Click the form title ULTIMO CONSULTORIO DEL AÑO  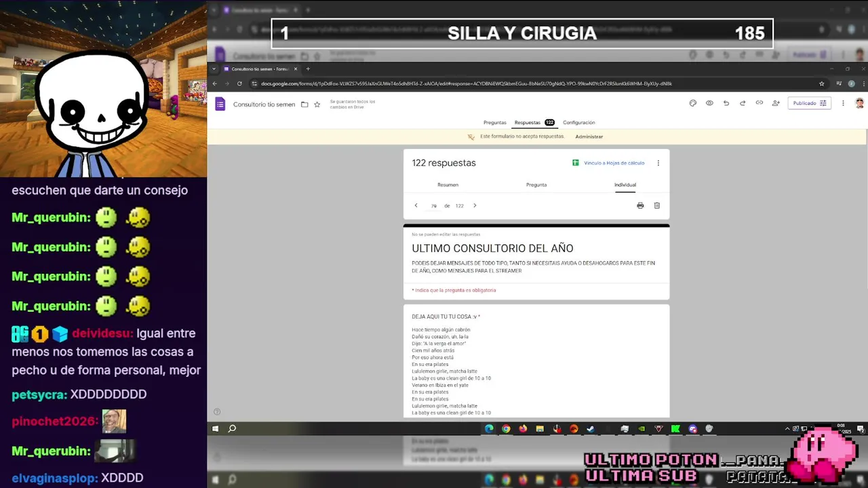(x=492, y=249)
